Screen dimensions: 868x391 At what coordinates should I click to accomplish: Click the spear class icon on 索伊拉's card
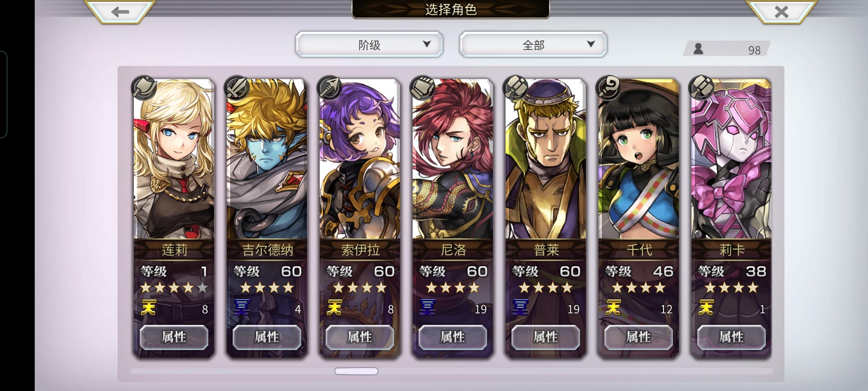[x=329, y=88]
